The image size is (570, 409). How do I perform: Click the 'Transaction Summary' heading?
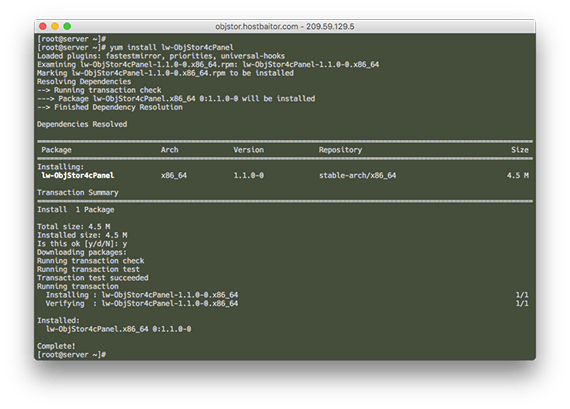(x=78, y=193)
